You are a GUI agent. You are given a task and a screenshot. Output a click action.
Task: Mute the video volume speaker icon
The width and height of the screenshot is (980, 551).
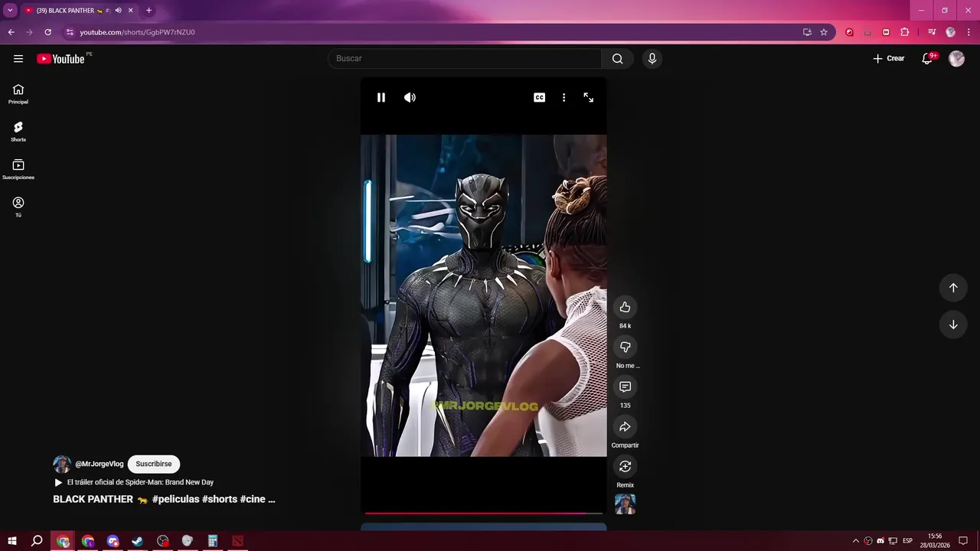point(410,97)
